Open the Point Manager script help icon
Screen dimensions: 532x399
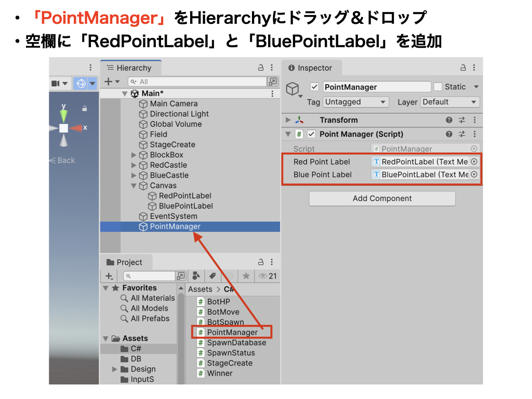(x=449, y=134)
